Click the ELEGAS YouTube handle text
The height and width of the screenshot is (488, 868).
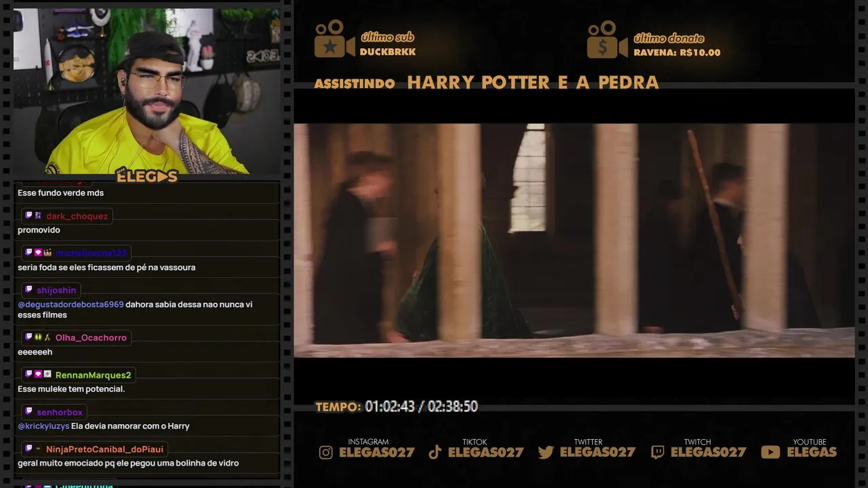(x=812, y=452)
